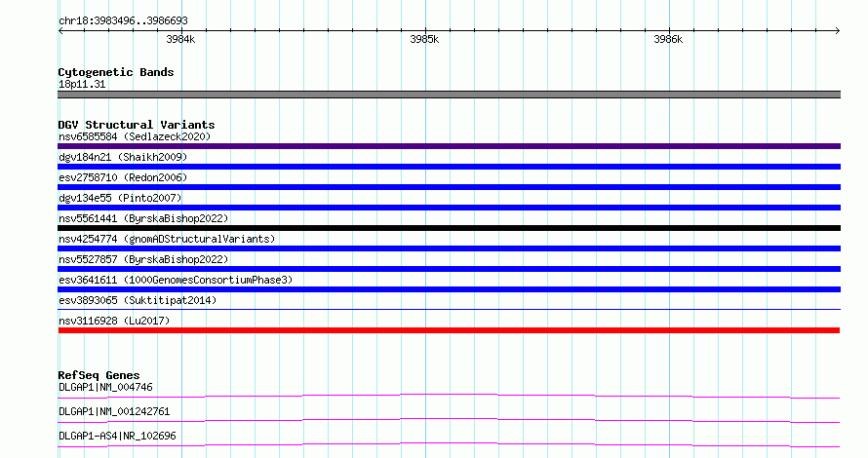Select the blue dgv134e55 variant bar

point(449,208)
